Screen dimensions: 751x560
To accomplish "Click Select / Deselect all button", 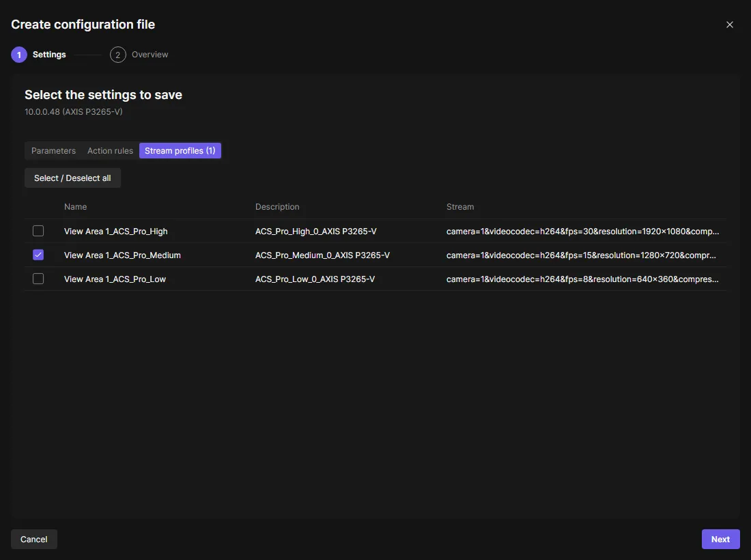I will (72, 178).
